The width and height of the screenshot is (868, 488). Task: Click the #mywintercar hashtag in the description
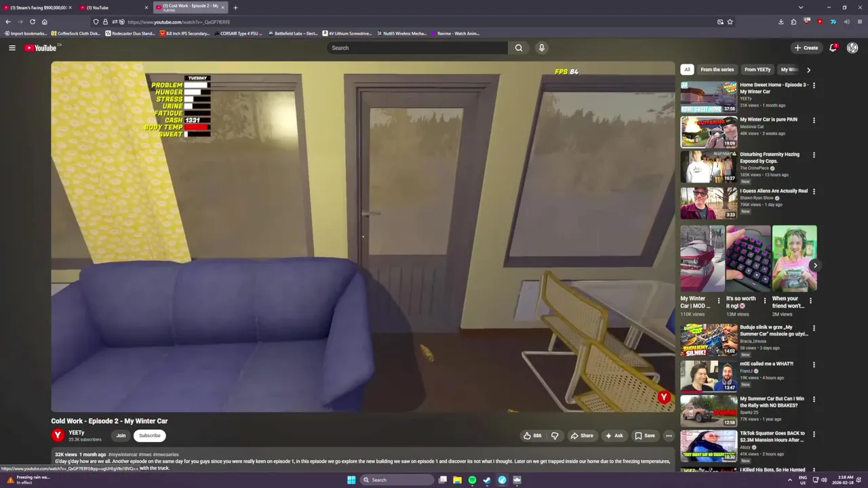123,454
